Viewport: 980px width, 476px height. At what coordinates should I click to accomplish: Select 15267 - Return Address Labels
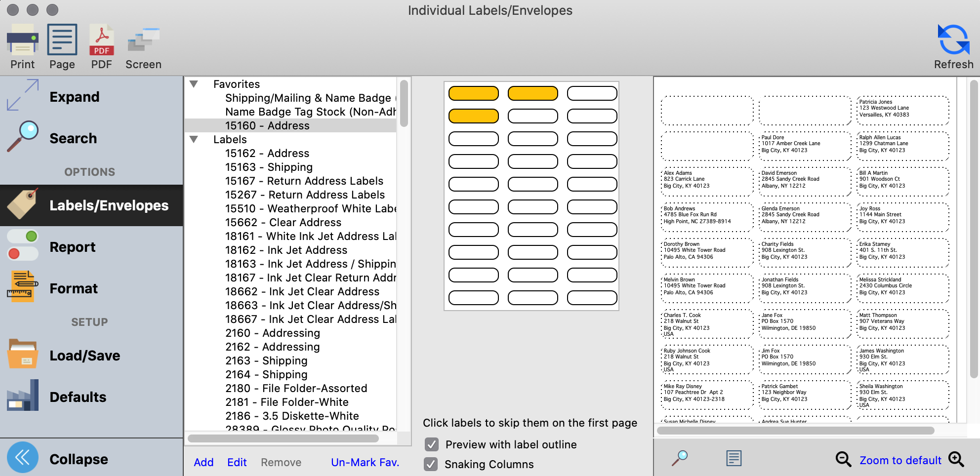[290, 195]
